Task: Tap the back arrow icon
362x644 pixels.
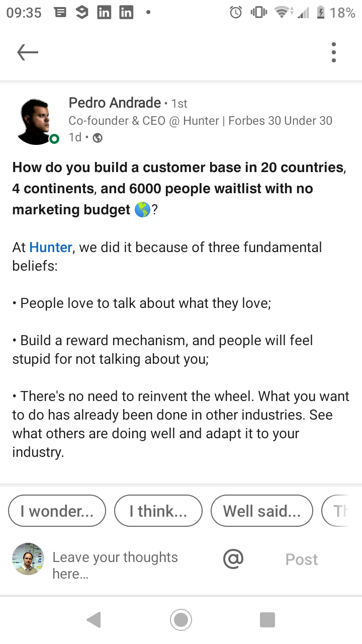Action: tap(28, 52)
